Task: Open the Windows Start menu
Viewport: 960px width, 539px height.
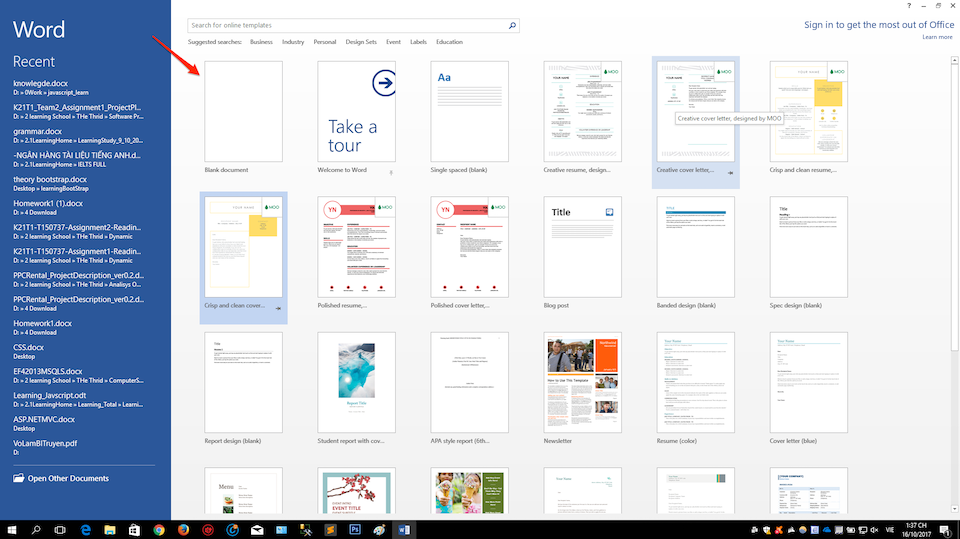Action: click(x=11, y=530)
